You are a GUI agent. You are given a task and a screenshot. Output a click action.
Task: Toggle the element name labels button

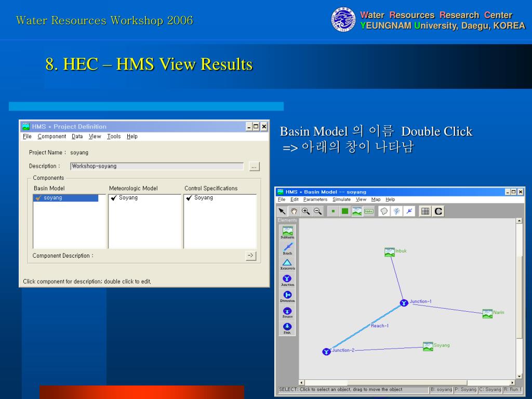coord(369,211)
